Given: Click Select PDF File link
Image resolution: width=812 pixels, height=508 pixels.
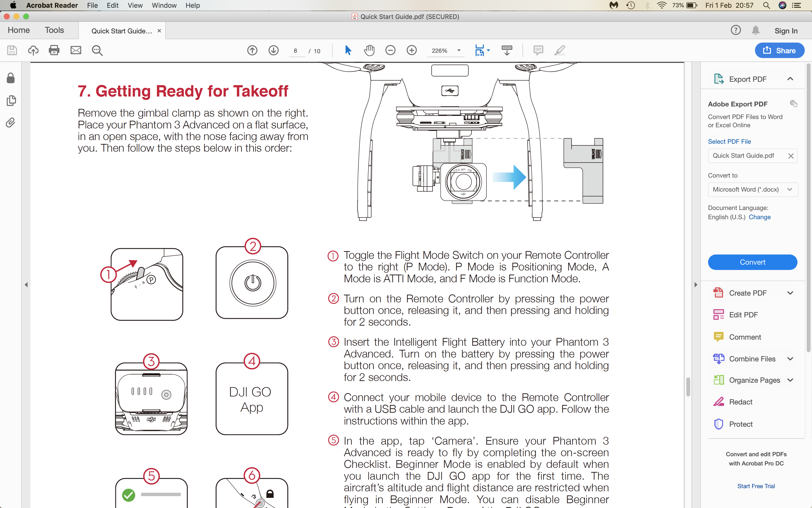Looking at the screenshot, I should click(729, 142).
